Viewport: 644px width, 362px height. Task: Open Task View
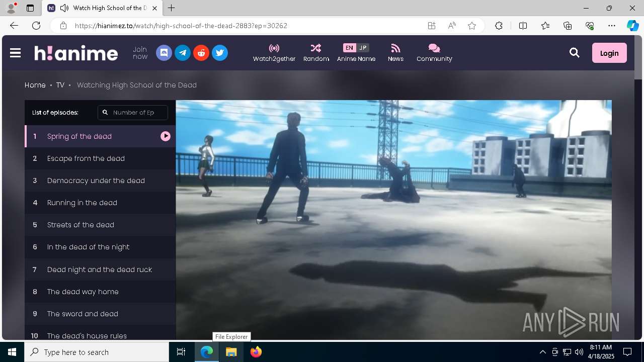[181, 352]
